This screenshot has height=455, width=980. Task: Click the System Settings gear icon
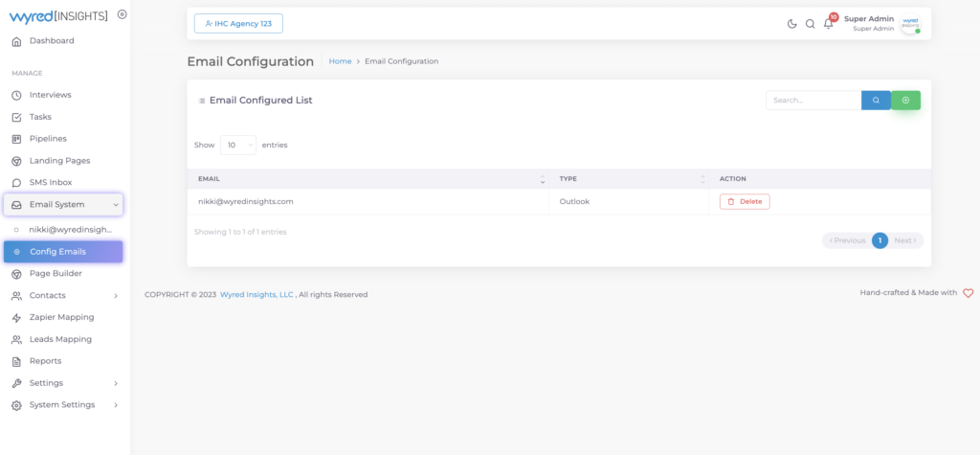(x=17, y=405)
